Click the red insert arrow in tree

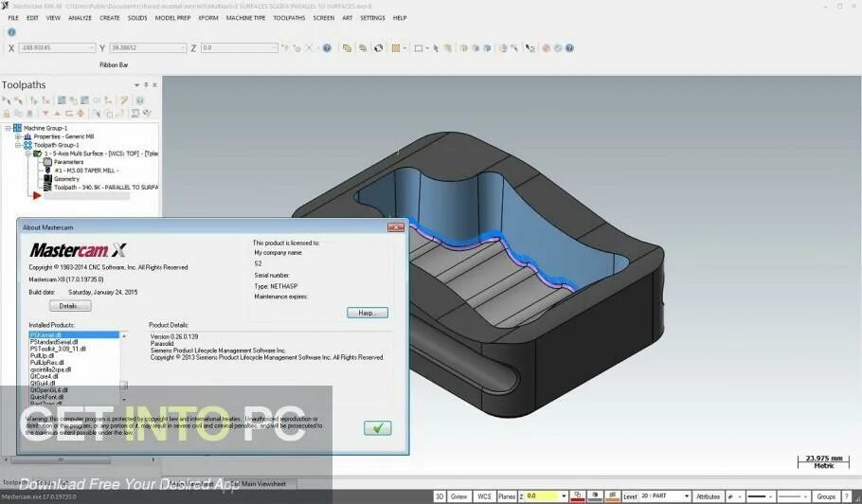(x=37, y=196)
